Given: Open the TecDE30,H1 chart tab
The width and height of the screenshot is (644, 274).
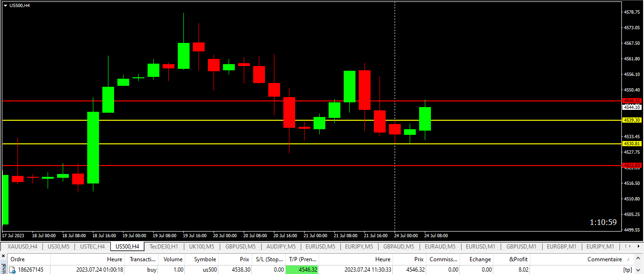Looking at the screenshot, I should (164, 246).
